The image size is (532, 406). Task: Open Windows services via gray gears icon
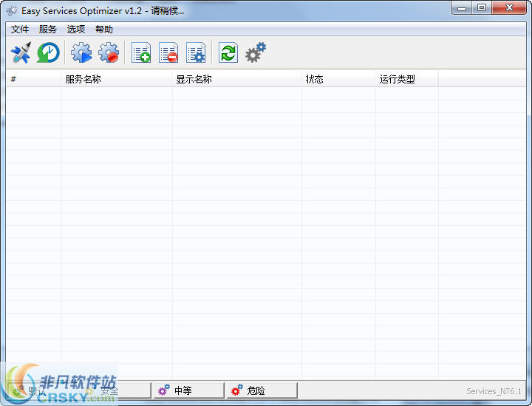coord(256,52)
